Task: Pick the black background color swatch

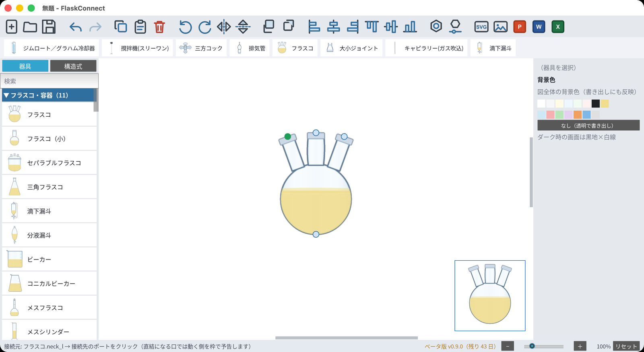Action: [x=596, y=104]
